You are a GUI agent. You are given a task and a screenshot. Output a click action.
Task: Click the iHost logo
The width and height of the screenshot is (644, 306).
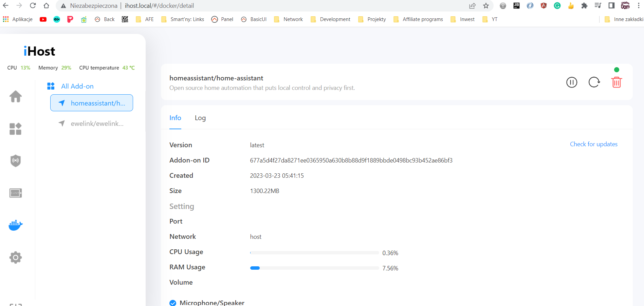tap(39, 51)
